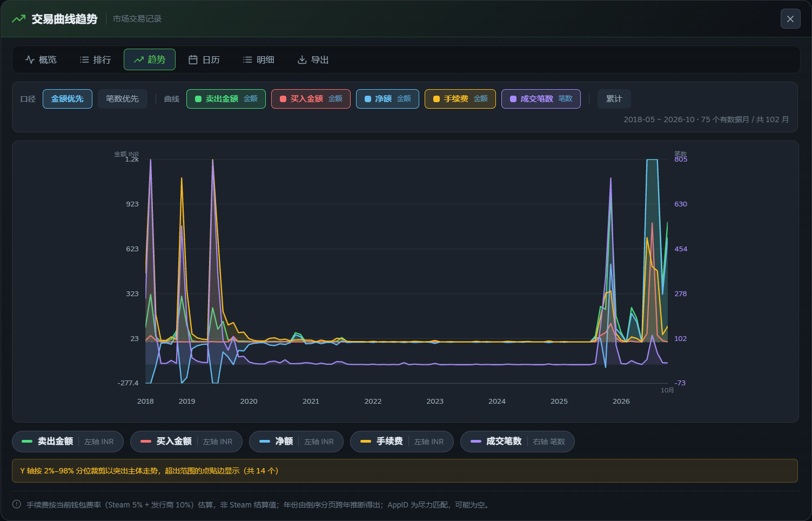Screen dimensions: 812x521
Task: Switch to the 趋势 tab
Action: [150, 59]
